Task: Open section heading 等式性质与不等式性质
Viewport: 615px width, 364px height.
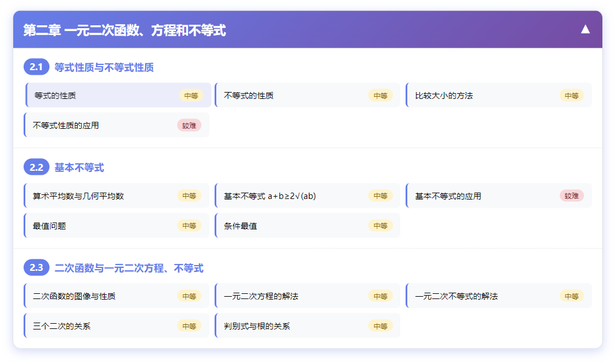Action: coord(104,67)
